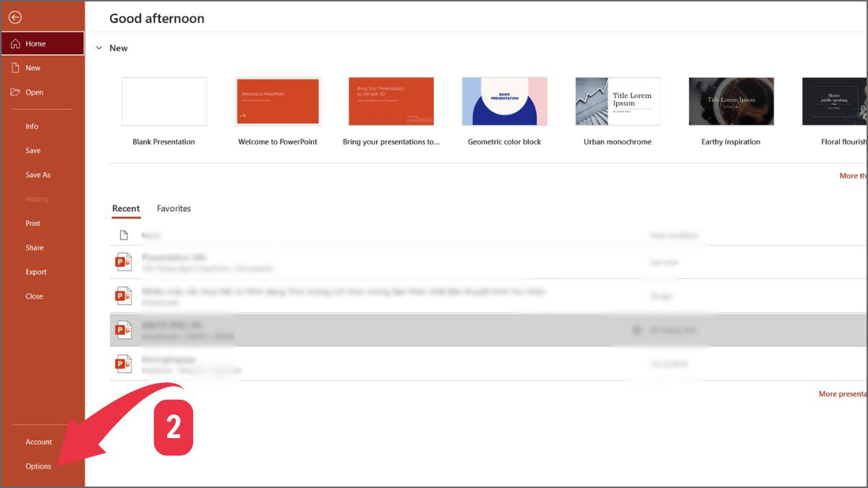The width and height of the screenshot is (868, 488).
Task: Click the document icon in the Name column header
Action: tap(124, 235)
